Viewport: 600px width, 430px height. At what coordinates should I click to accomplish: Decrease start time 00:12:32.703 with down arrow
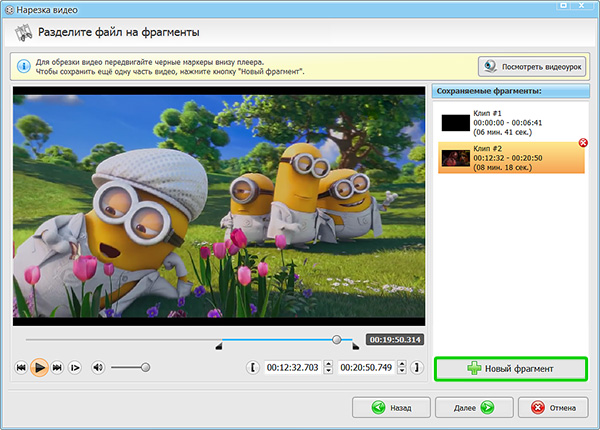328,371
